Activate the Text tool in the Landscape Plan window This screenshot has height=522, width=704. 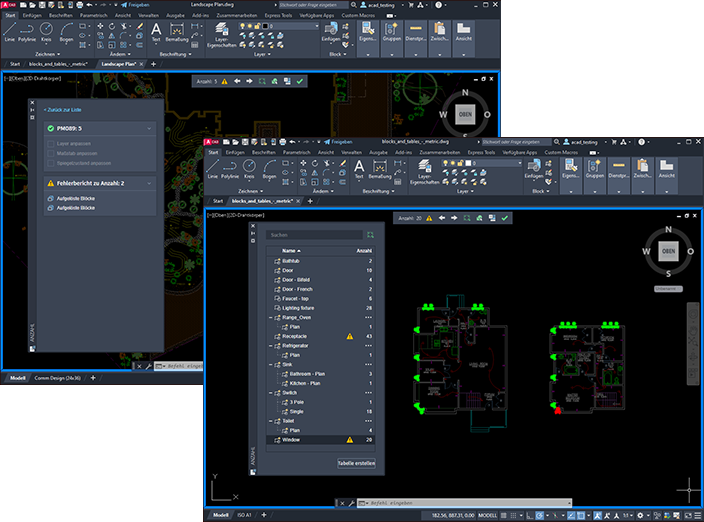point(156,32)
